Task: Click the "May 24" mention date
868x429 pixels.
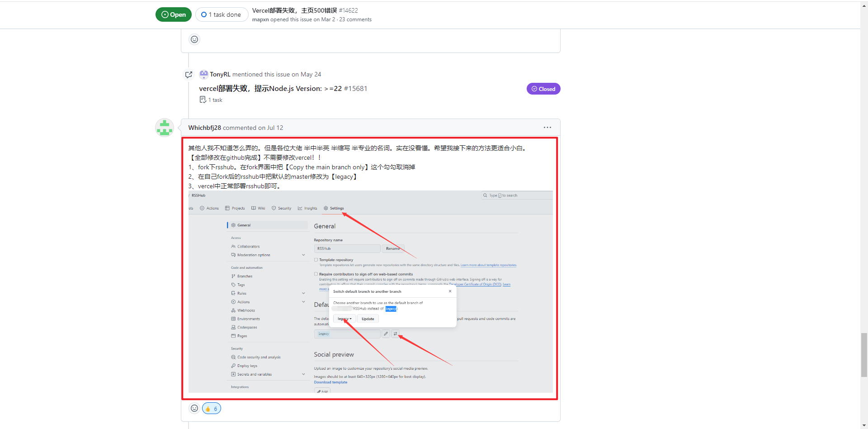Action: point(311,74)
